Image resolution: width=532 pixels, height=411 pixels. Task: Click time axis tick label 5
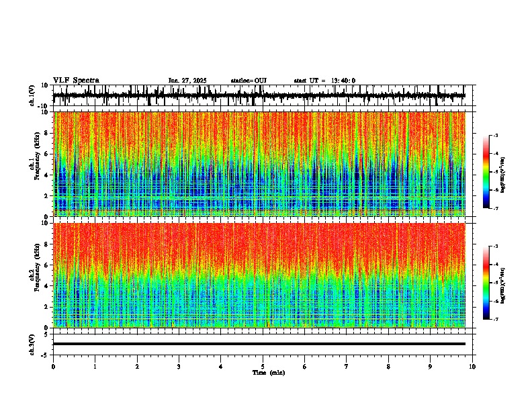pos(263,367)
